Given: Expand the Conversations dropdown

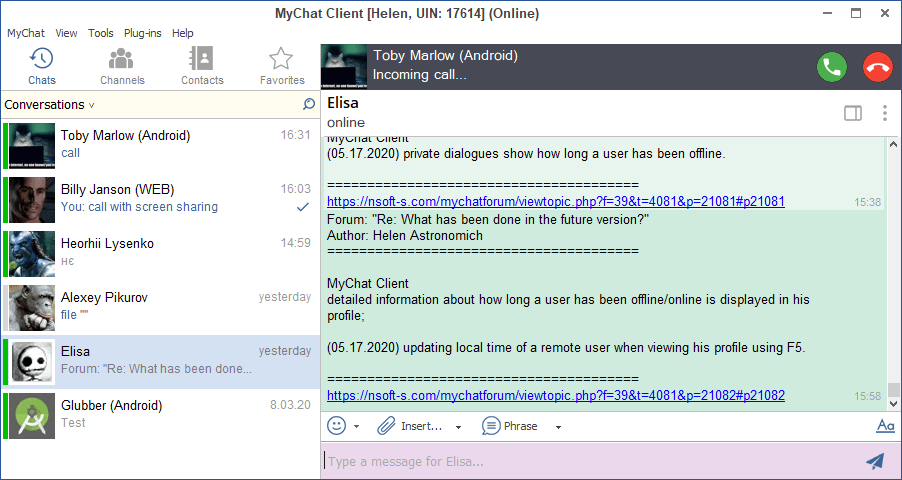Looking at the screenshot, I should [x=49, y=105].
